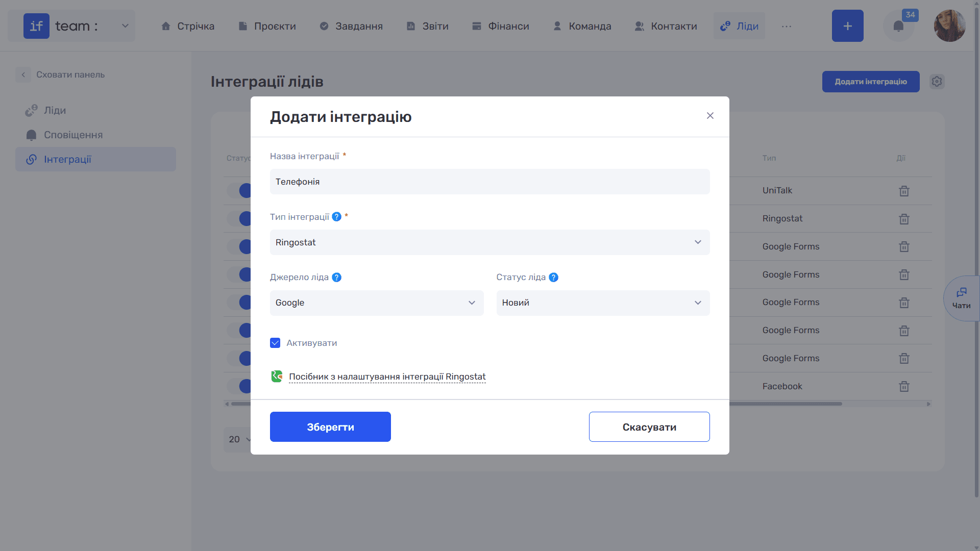This screenshot has width=980, height=551.
Task: Delete the Ringostat integration row
Action: [904, 219]
